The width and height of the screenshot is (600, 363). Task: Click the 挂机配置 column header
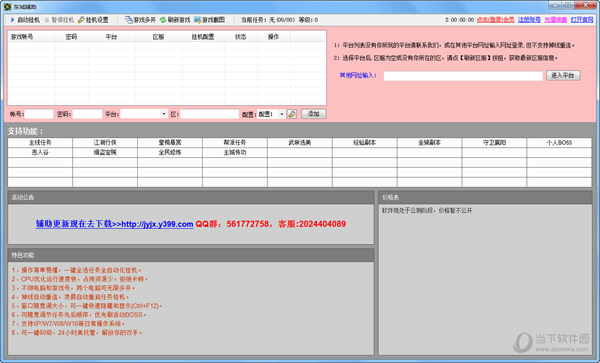(x=203, y=37)
